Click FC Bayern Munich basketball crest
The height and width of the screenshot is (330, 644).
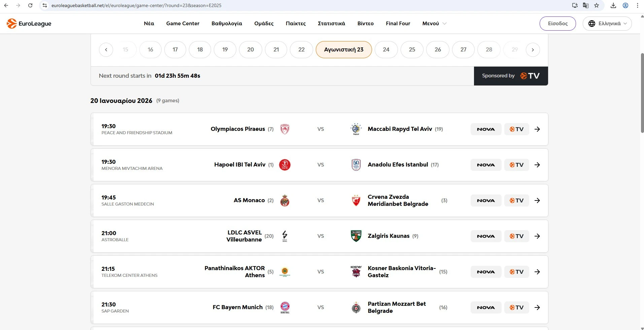tap(285, 307)
